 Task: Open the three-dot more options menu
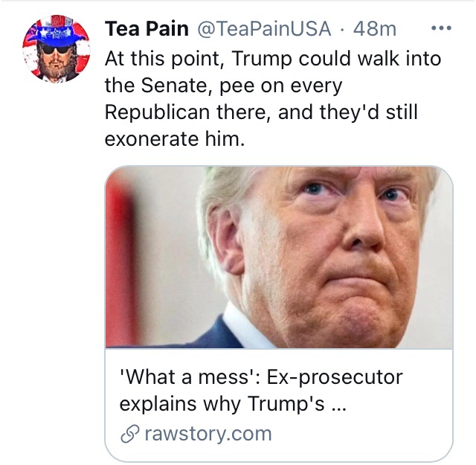(441, 29)
